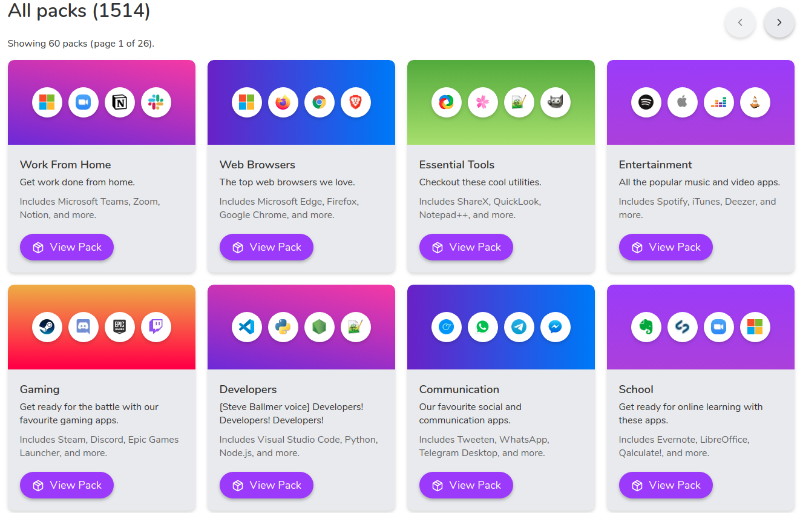Click the Brave icon in Web Browsers pack
Screen dimensions: 800x513
click(355, 102)
